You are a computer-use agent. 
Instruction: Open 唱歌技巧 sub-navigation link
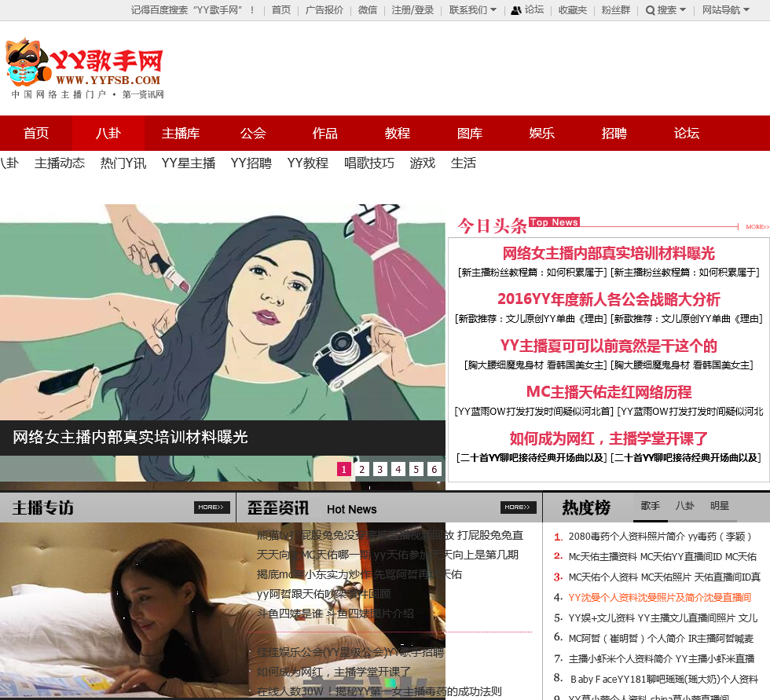click(369, 163)
